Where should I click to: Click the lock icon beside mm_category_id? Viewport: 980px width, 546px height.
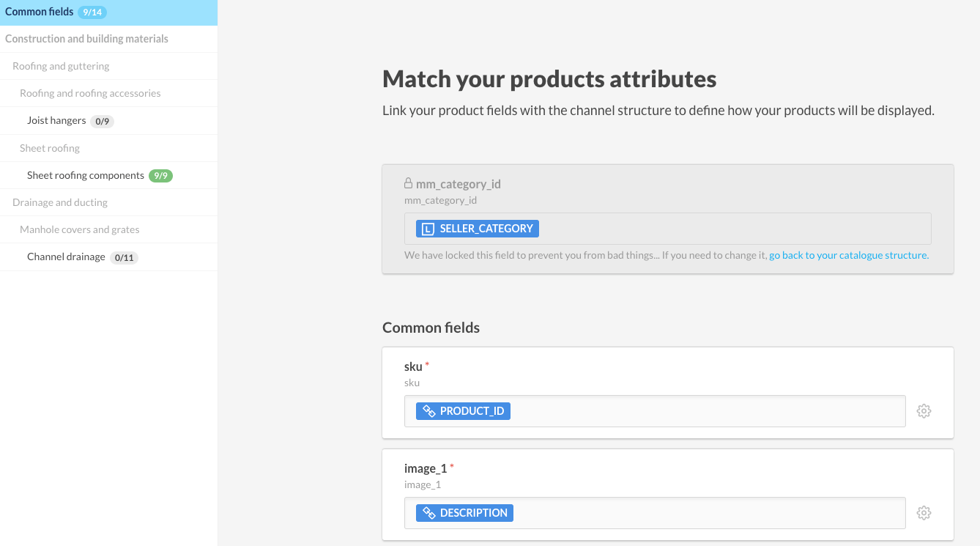coord(409,184)
